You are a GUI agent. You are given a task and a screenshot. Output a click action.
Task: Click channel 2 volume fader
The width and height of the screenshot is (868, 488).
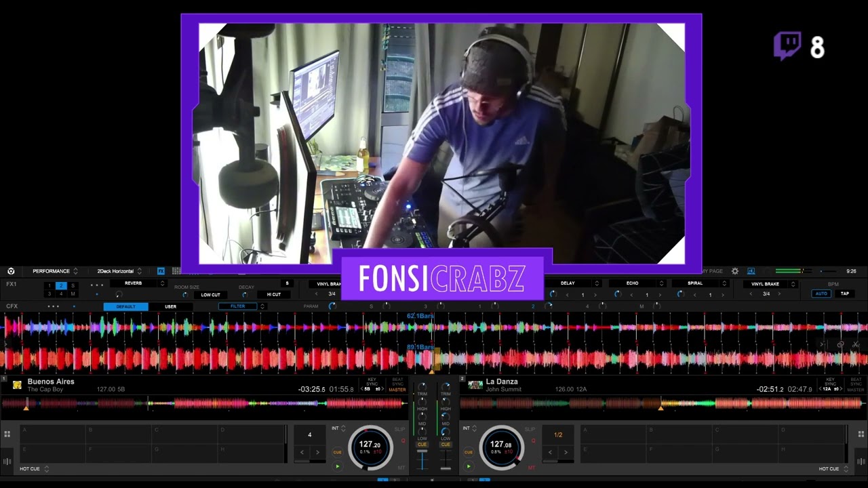pyautogui.click(x=446, y=467)
